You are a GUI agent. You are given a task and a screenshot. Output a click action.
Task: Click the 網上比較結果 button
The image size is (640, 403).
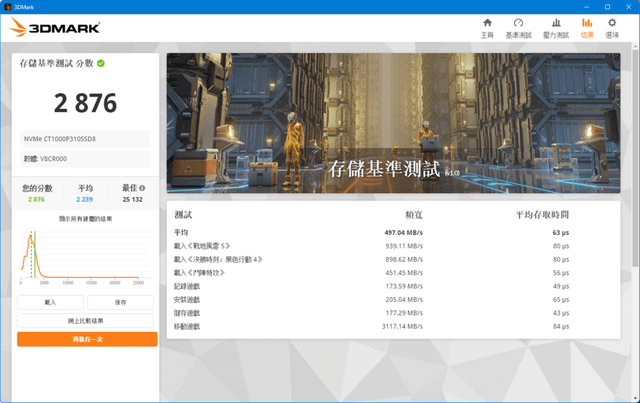(85, 321)
